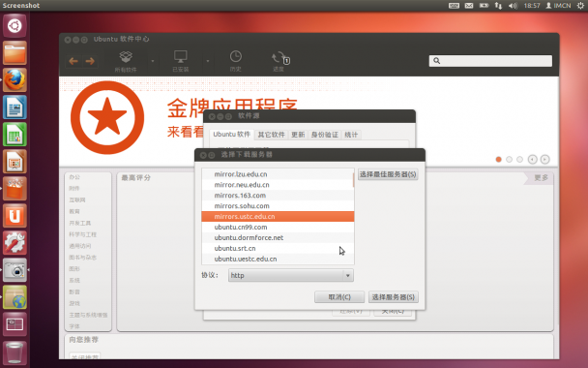Open the 18:57 clock menu

pos(532,6)
